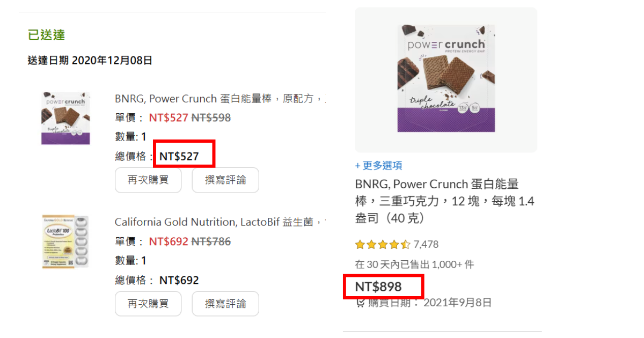Click the half-filled fifth rating star
Image resolution: width=644 pixels, height=338 pixels.
[405, 244]
